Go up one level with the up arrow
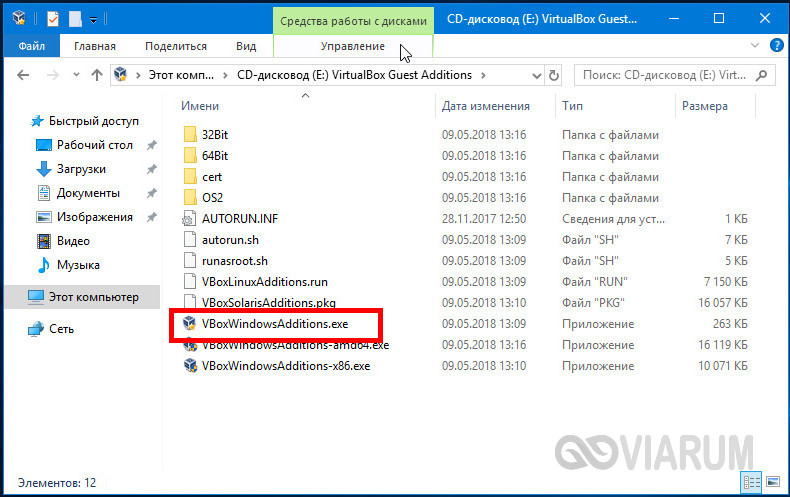The image size is (790, 497). 97,75
